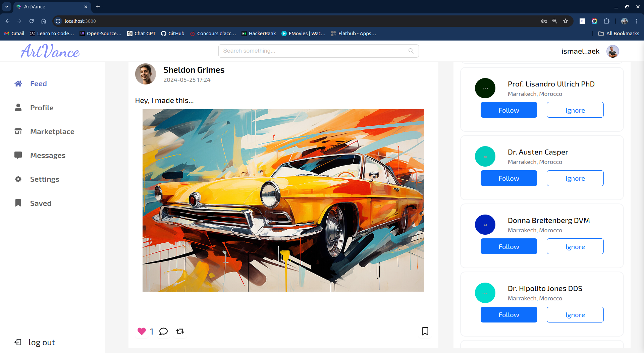Repost using the retweet arrows icon

point(180,331)
